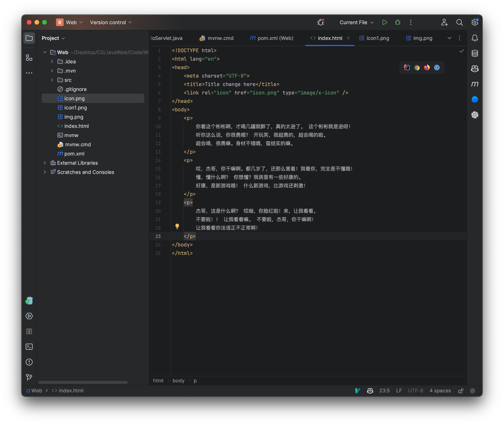Open the Project view dropdown
Image resolution: width=504 pixels, height=425 pixels.
(53, 38)
